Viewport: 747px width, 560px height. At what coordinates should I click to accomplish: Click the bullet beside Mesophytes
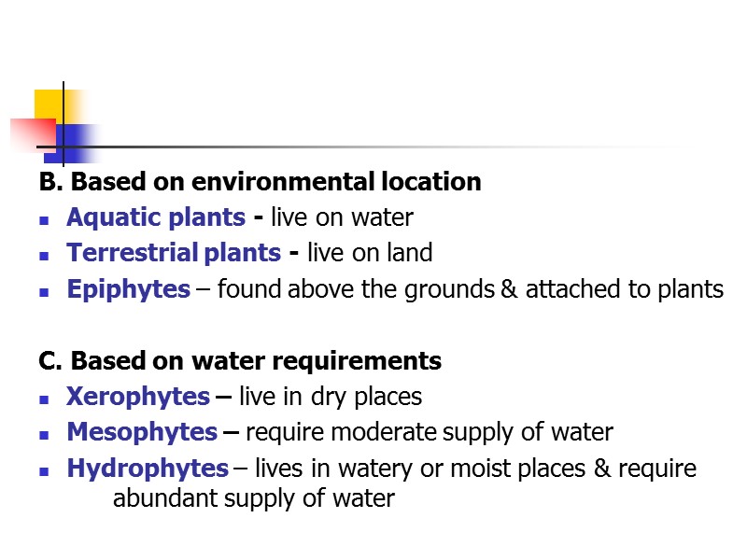pos(44,434)
